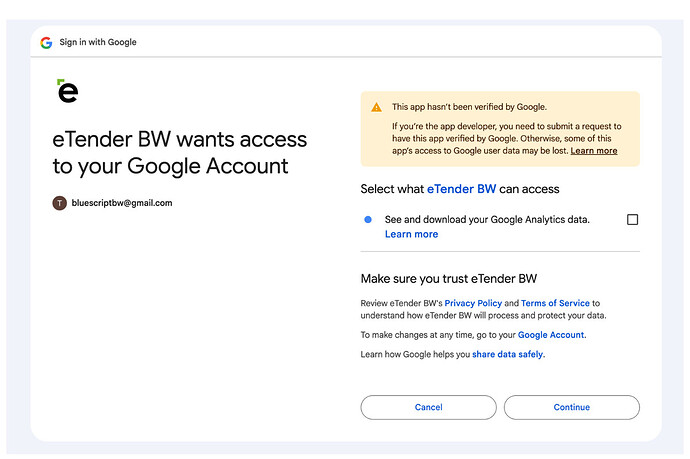Open the Terms of Service link

pos(555,303)
